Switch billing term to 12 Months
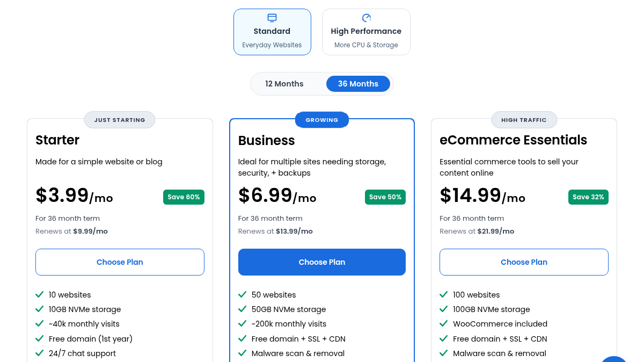644x362 pixels. pos(284,84)
